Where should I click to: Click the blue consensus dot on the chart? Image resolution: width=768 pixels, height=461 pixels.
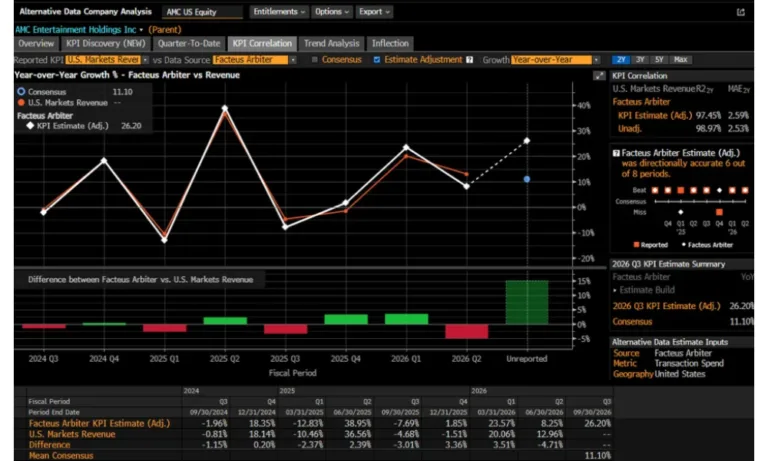click(x=527, y=179)
